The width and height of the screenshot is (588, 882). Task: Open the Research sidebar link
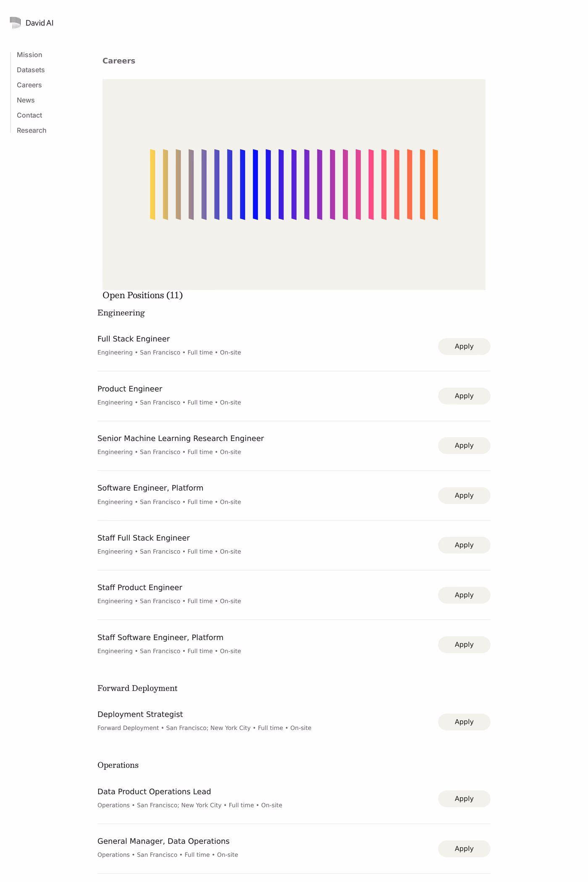31,131
